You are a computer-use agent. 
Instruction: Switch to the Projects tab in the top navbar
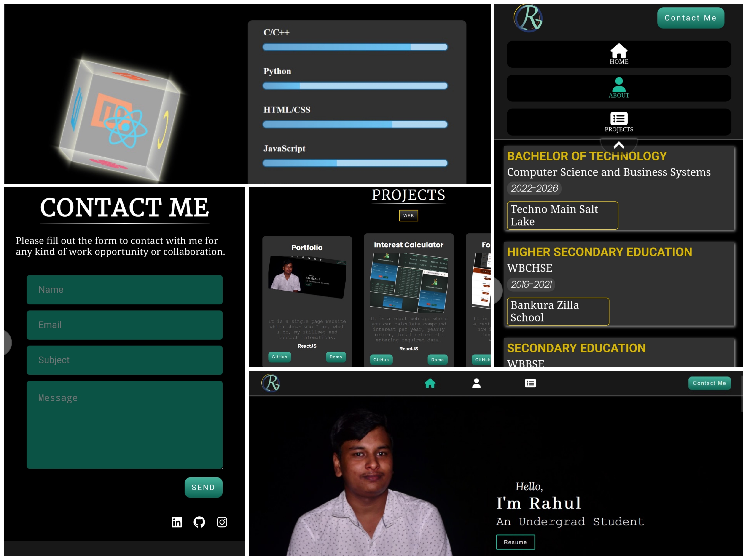click(530, 383)
